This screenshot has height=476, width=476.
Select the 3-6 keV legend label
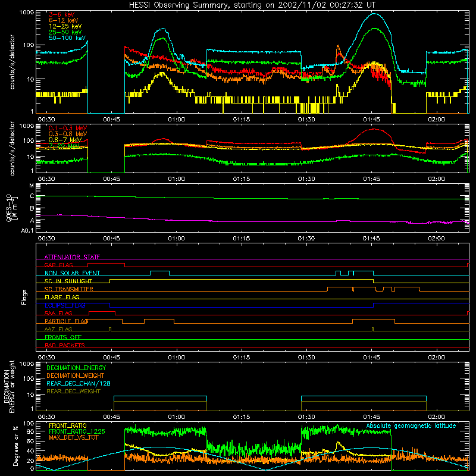pos(62,14)
